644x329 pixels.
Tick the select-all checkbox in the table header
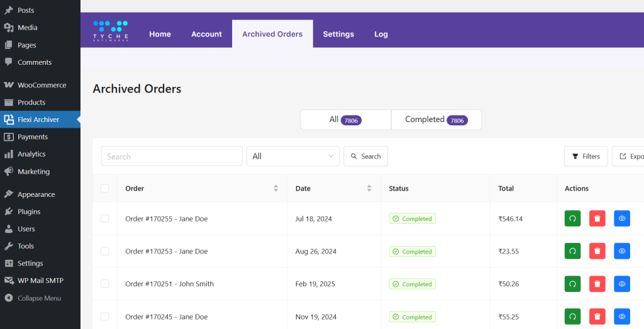click(x=105, y=188)
